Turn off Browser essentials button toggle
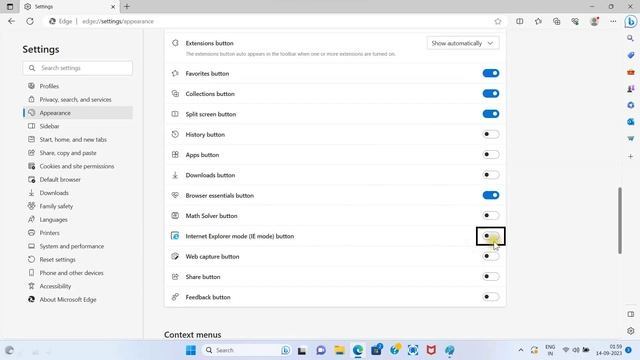The image size is (640, 360). click(x=491, y=195)
